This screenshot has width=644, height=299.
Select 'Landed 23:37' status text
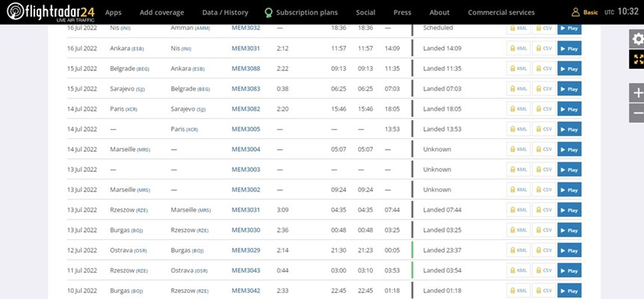point(442,250)
